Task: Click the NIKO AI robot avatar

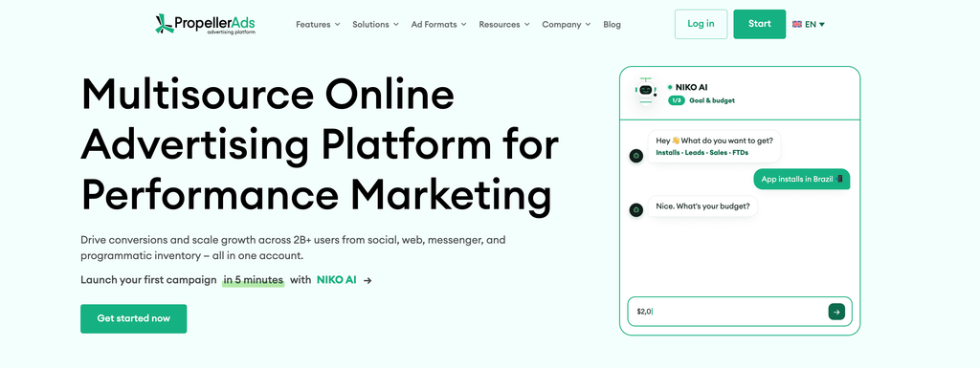Action: click(x=646, y=93)
